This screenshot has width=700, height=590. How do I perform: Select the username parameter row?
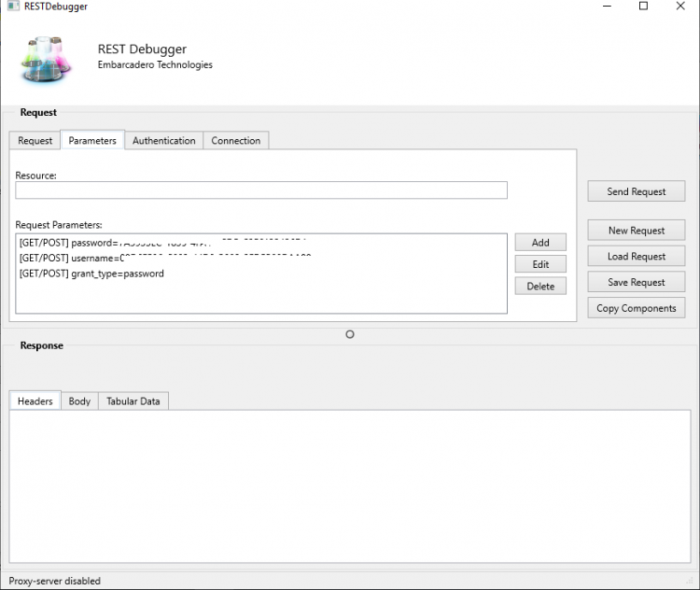tap(261, 259)
